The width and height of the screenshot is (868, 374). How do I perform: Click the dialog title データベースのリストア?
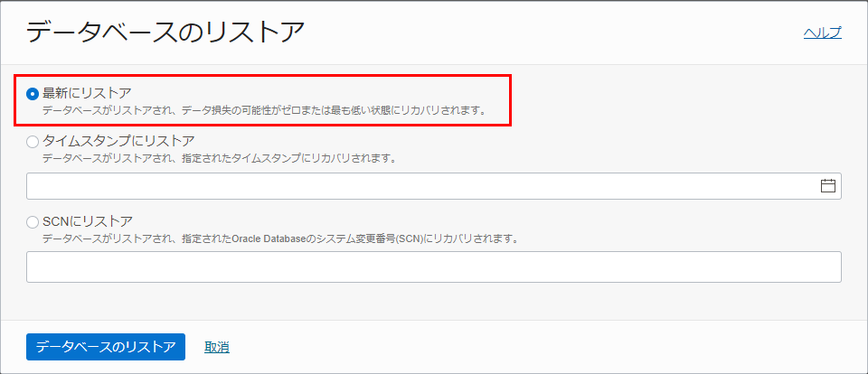click(165, 33)
